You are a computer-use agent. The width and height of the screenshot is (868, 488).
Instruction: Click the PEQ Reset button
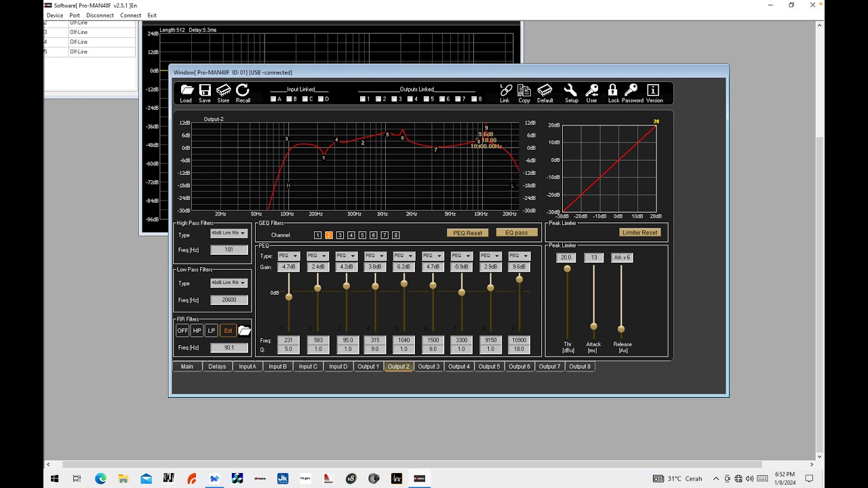tap(468, 232)
